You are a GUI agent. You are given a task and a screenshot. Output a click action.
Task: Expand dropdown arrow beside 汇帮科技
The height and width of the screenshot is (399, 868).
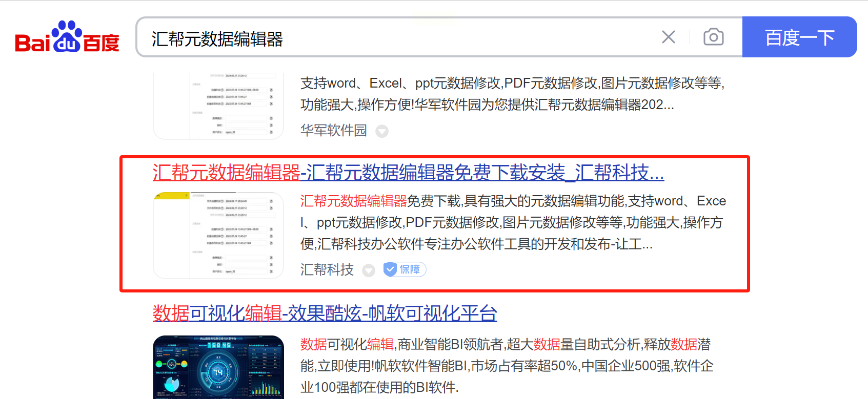[369, 270]
